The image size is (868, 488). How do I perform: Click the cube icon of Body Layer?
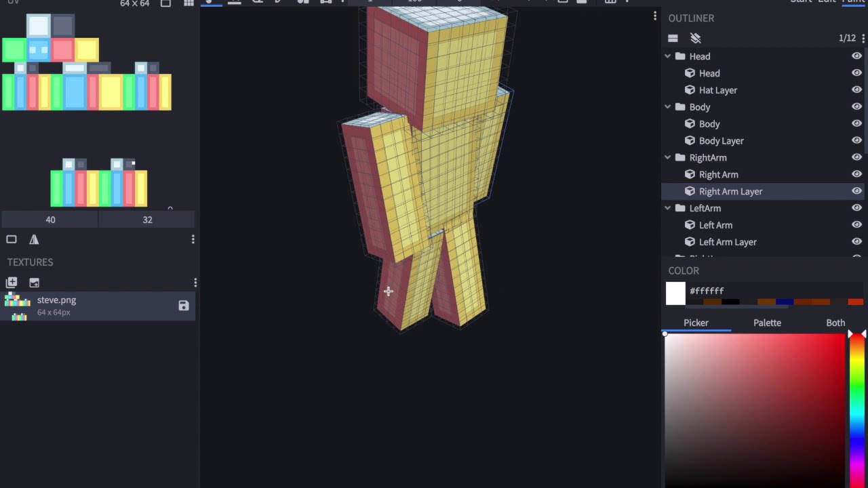click(690, 140)
